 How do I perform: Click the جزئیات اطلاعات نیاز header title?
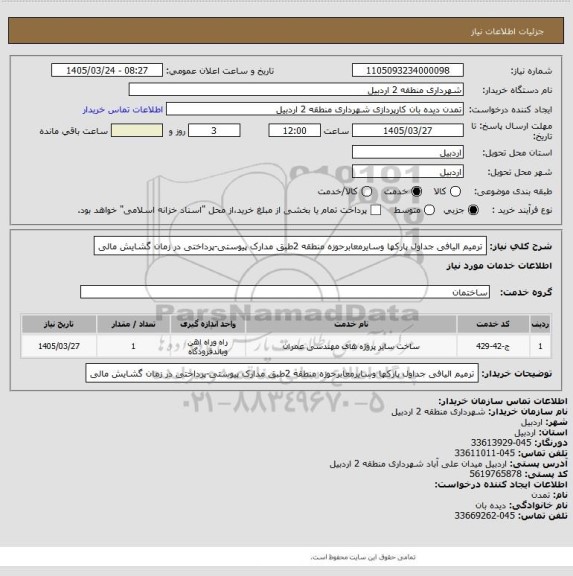(x=507, y=32)
